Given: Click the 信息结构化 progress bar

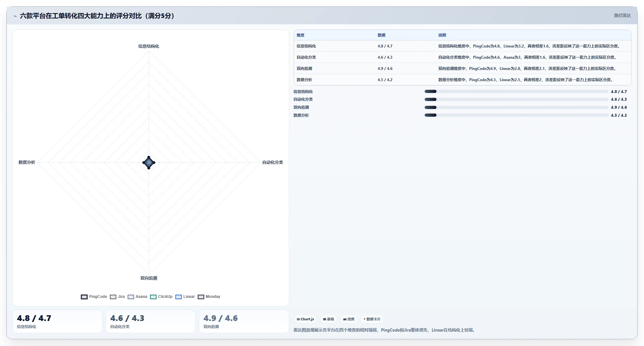Looking at the screenshot, I should point(516,91).
